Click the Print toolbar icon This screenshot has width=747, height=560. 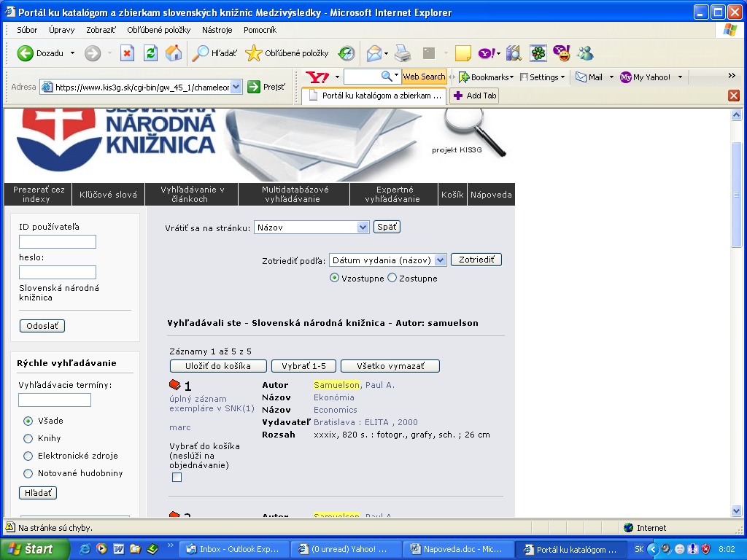(x=403, y=53)
